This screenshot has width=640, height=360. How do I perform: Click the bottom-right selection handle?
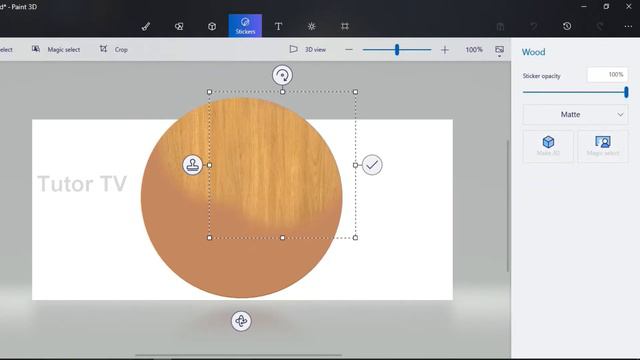point(355,238)
